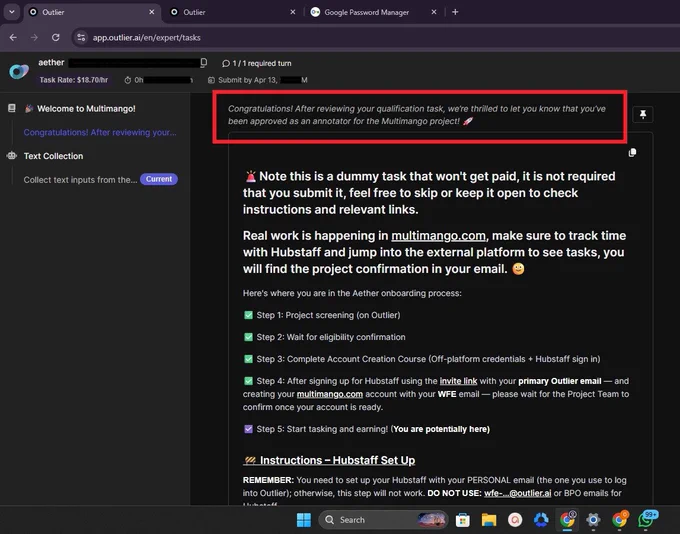The height and width of the screenshot is (534, 680).
Task: Click the required turn chat bubble icon
Action: pos(226,63)
